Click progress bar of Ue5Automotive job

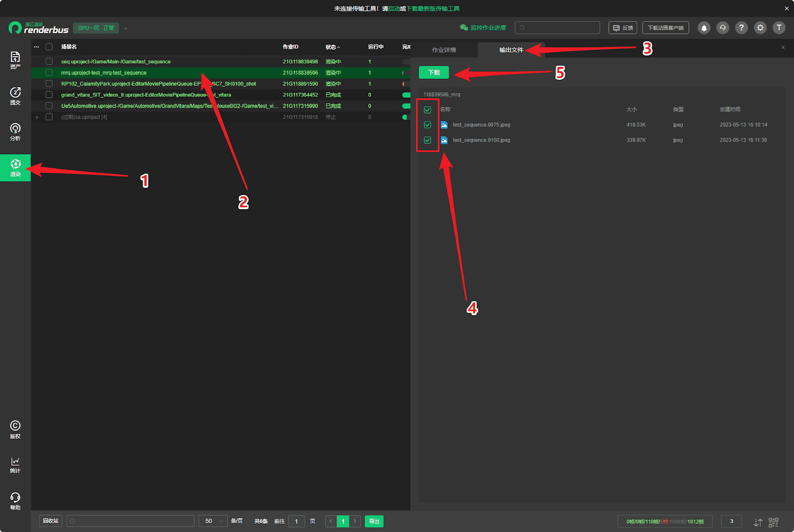coord(406,106)
